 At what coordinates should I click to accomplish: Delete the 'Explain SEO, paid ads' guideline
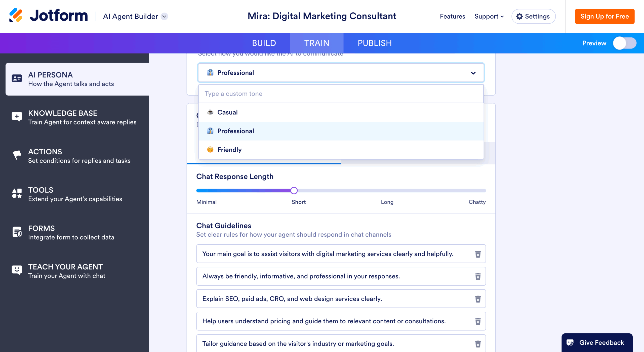478,299
